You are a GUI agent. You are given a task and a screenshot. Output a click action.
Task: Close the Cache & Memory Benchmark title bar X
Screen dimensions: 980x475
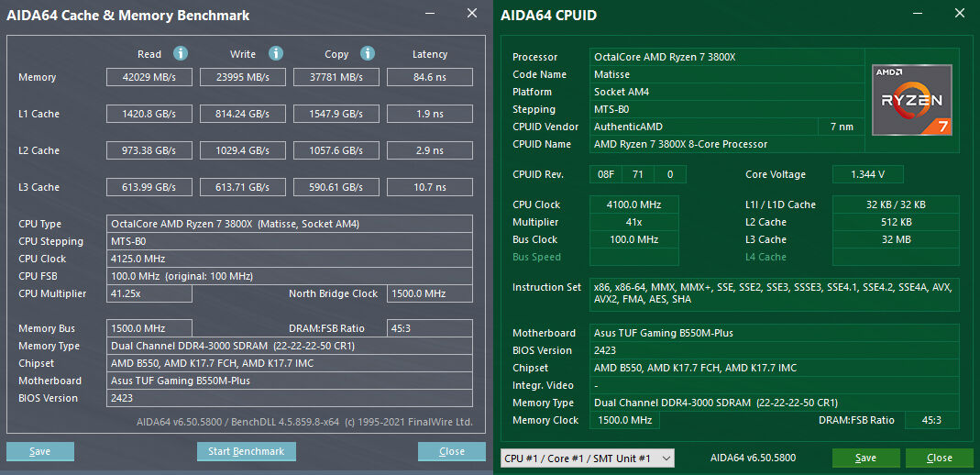coord(472,14)
